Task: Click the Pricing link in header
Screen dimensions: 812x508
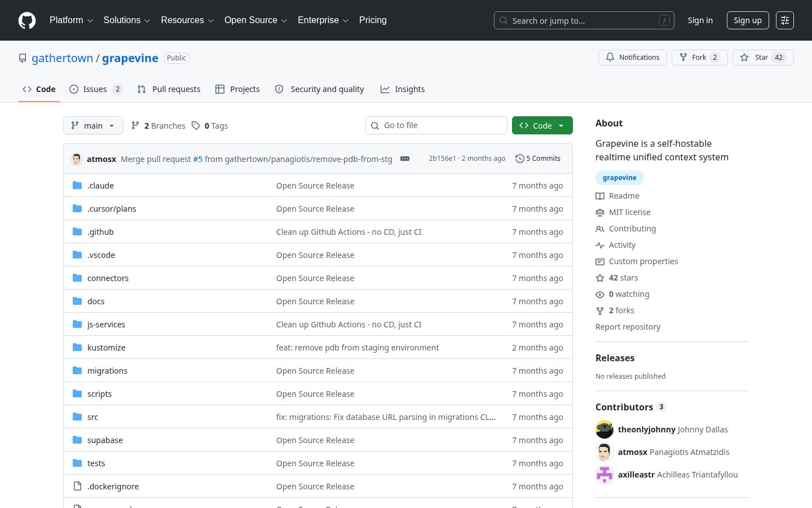Action: [x=373, y=20]
